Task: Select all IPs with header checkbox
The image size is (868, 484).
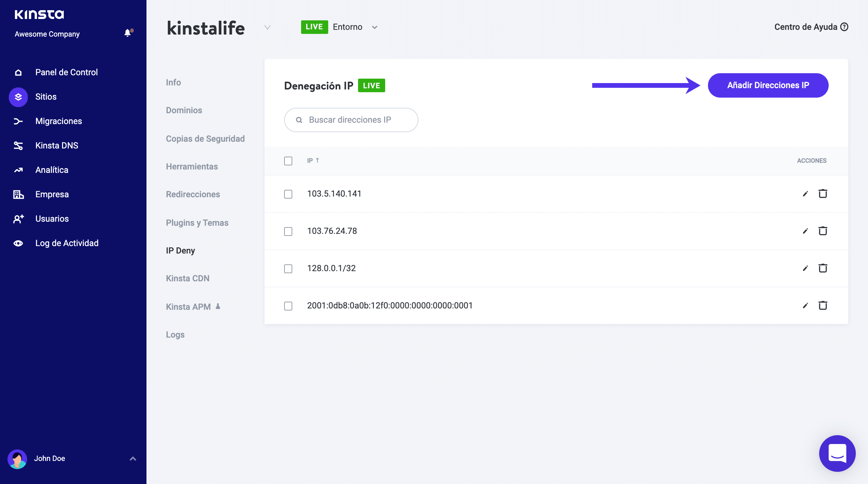Action: click(288, 161)
